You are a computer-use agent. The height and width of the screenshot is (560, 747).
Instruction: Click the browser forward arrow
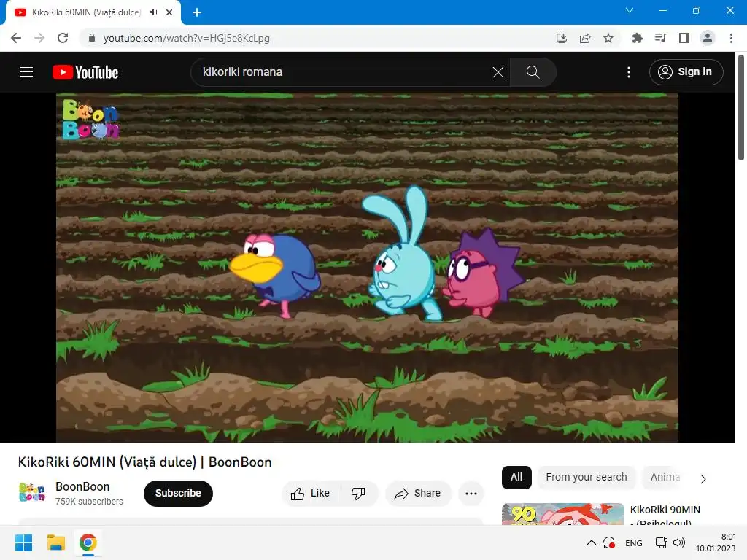click(39, 38)
